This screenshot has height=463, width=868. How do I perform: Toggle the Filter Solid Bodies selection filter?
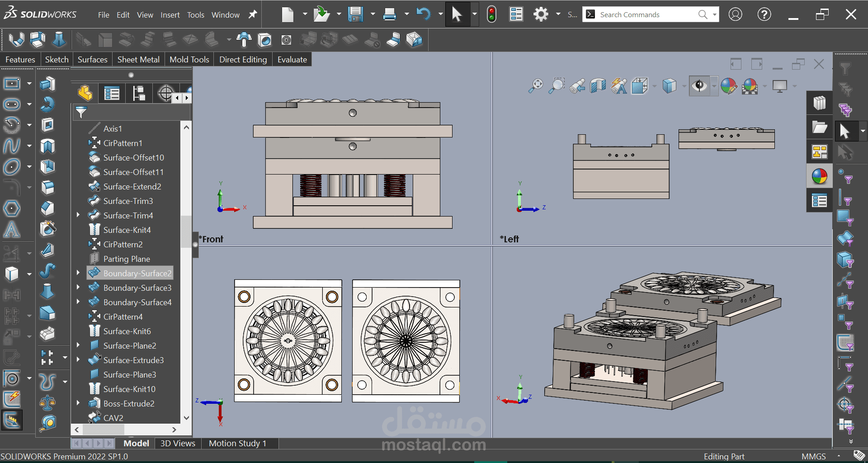click(845, 260)
